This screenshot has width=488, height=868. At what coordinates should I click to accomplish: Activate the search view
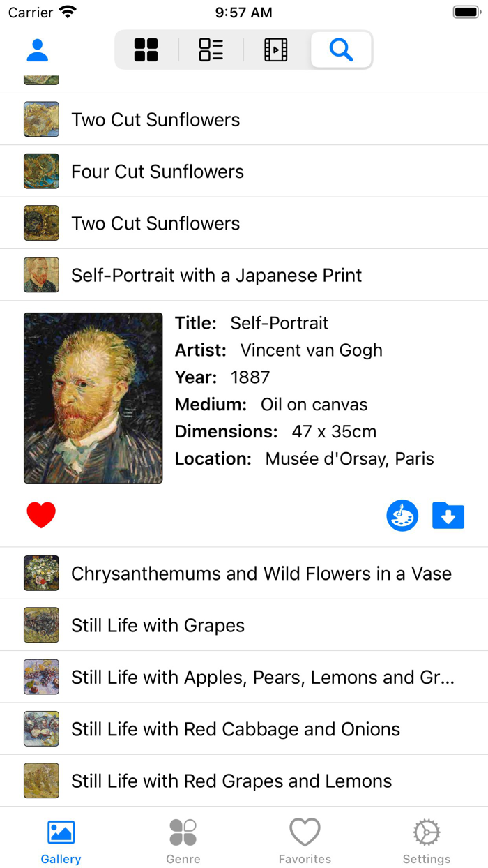coord(340,50)
